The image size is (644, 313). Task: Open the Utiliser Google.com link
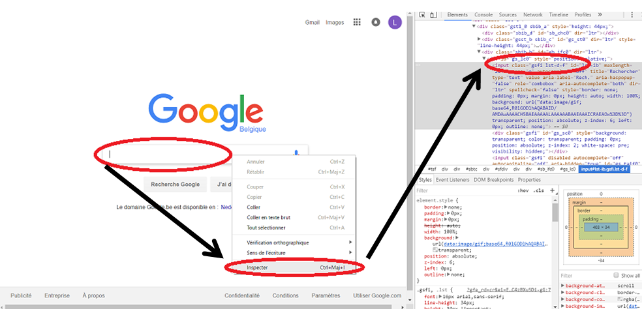point(377,295)
